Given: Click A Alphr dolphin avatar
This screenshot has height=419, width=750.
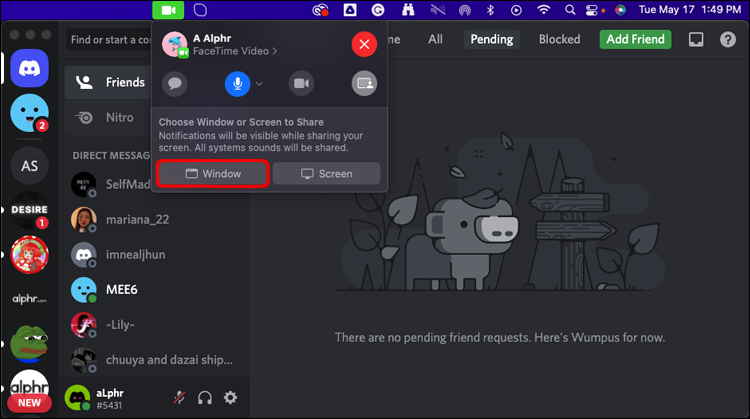Looking at the screenshot, I should [x=175, y=44].
